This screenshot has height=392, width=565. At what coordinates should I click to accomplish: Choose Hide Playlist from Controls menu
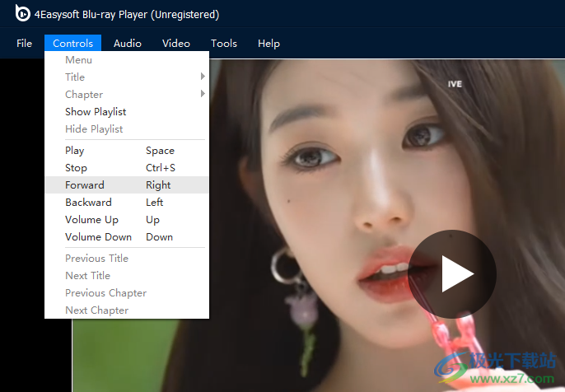pyautogui.click(x=127, y=129)
